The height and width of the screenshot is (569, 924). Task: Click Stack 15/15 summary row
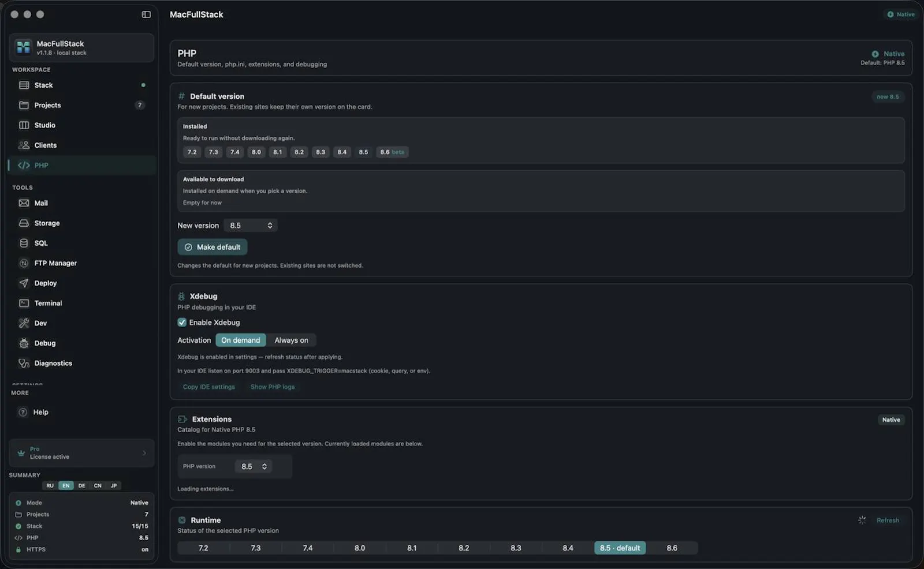coord(81,526)
